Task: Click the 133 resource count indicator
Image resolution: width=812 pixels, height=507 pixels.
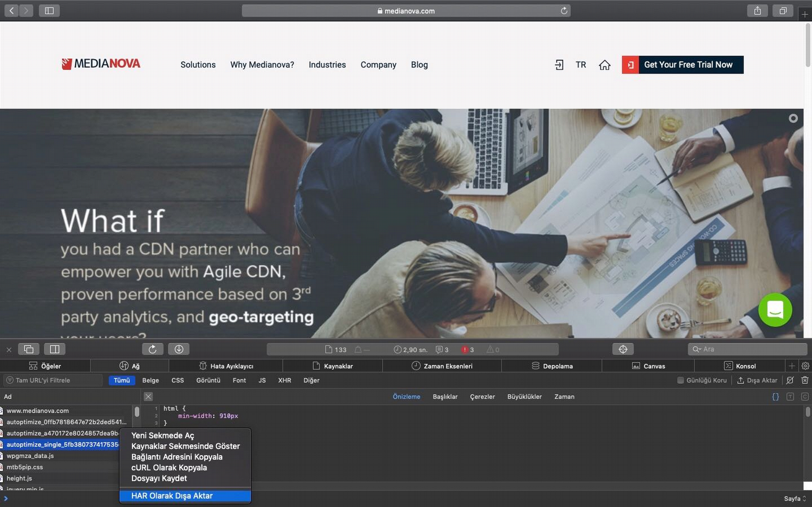Action: (336, 350)
